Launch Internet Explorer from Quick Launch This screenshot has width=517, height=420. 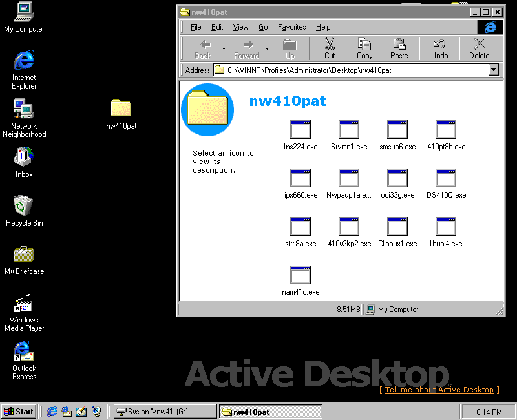(x=52, y=412)
